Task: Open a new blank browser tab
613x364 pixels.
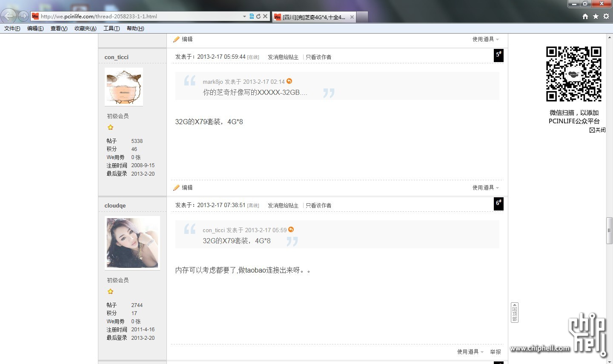Action: (362, 17)
